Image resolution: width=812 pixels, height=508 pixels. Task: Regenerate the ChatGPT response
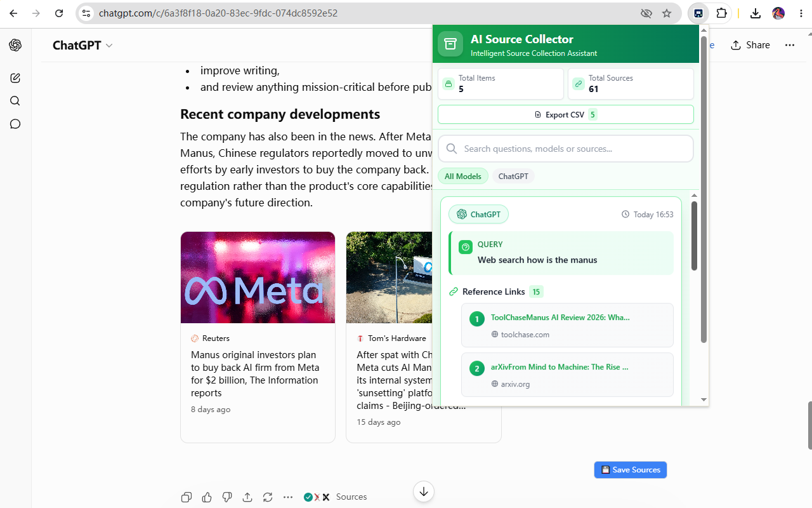[268, 497]
